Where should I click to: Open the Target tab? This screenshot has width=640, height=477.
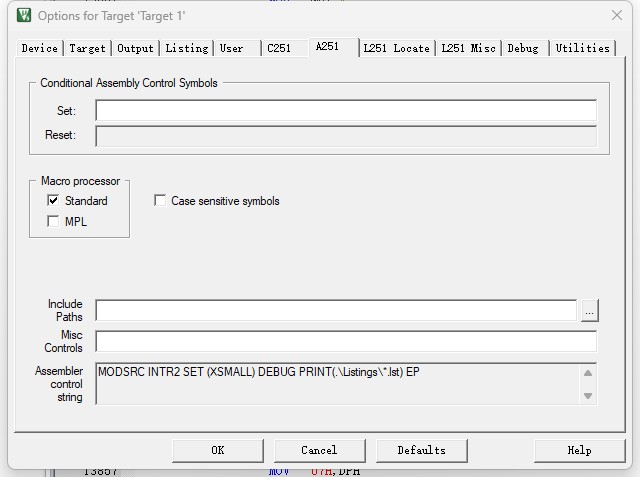[x=87, y=48]
